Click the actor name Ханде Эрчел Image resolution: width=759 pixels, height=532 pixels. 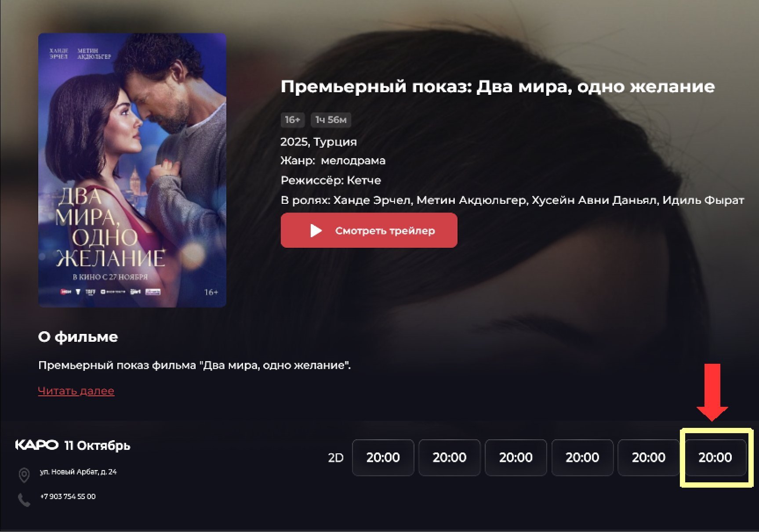(x=372, y=200)
